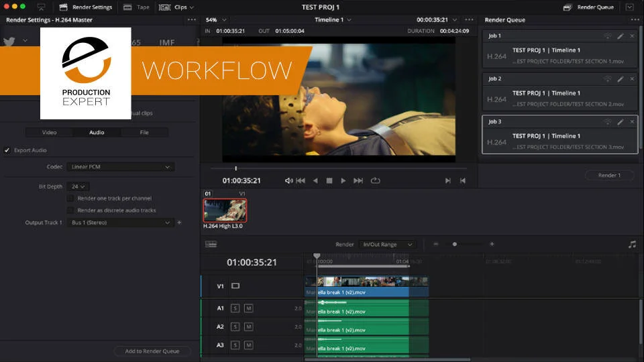Play forward in the viewer
This screenshot has width=644, height=362.
tap(343, 180)
